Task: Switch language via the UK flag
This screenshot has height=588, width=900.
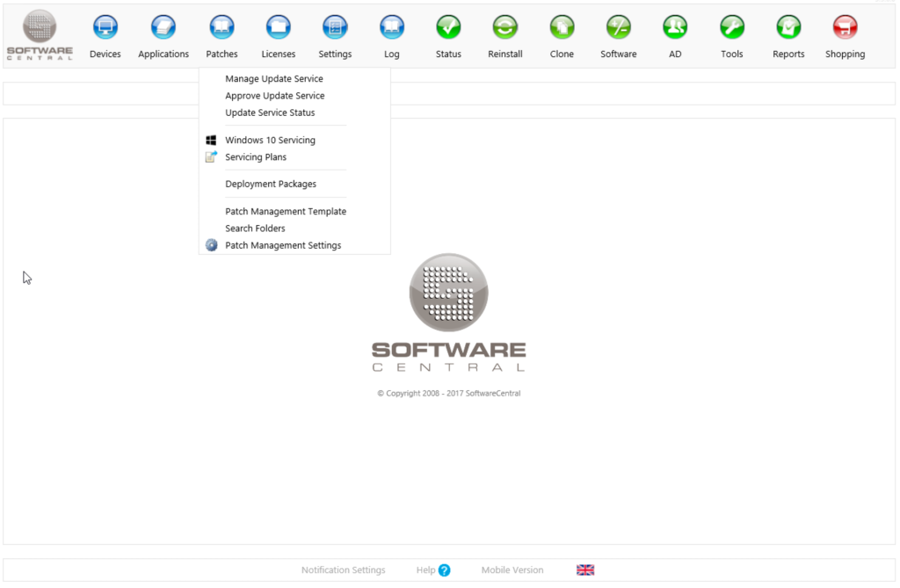Action: [585, 570]
